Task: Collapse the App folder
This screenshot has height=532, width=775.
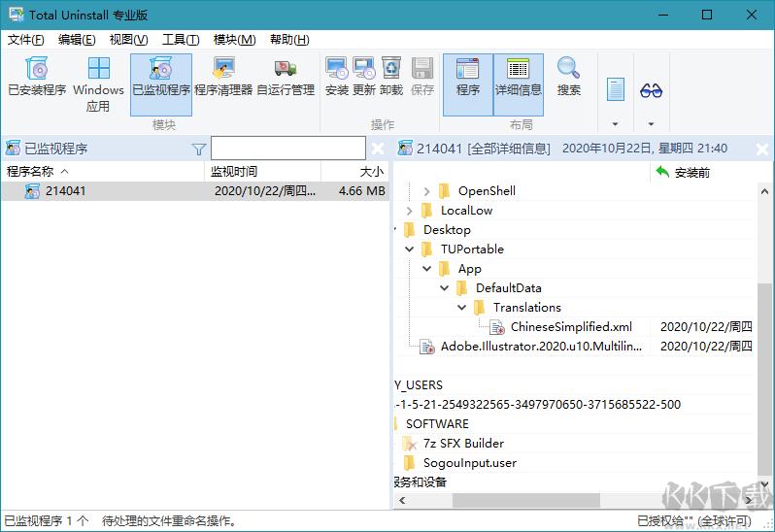Action: 426,269
